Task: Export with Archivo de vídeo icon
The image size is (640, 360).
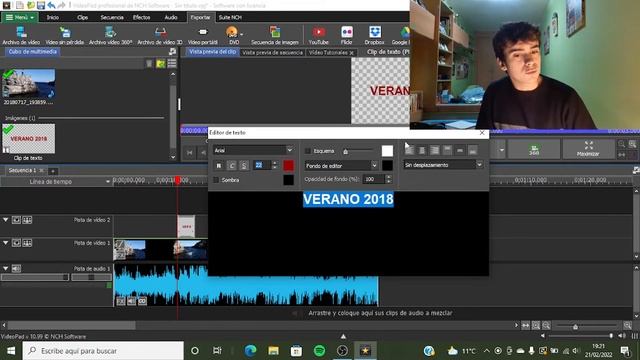Action: (21, 35)
